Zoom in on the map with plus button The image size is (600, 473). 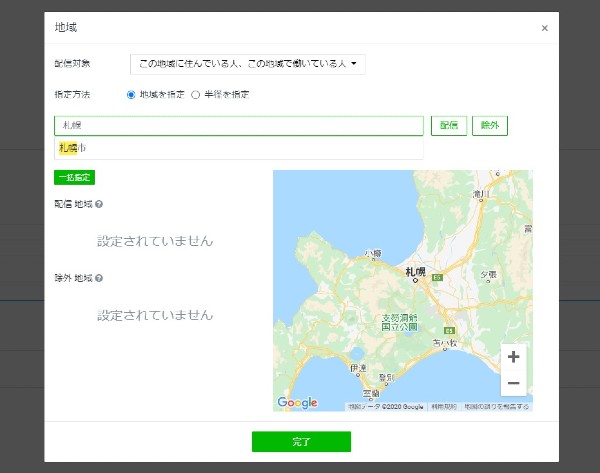click(x=513, y=357)
